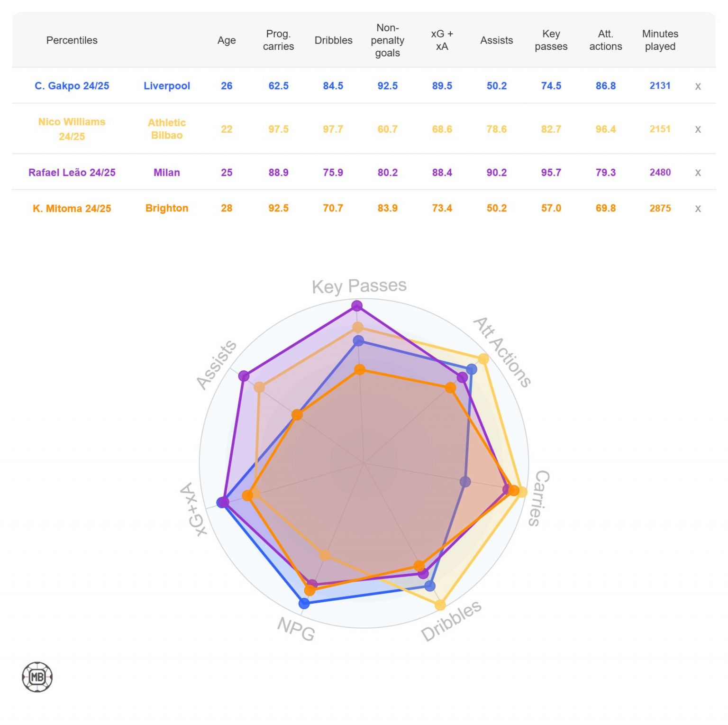Remove Rafael Leão row with x icon
Viewport: 728px width, 725px height.
tap(698, 173)
